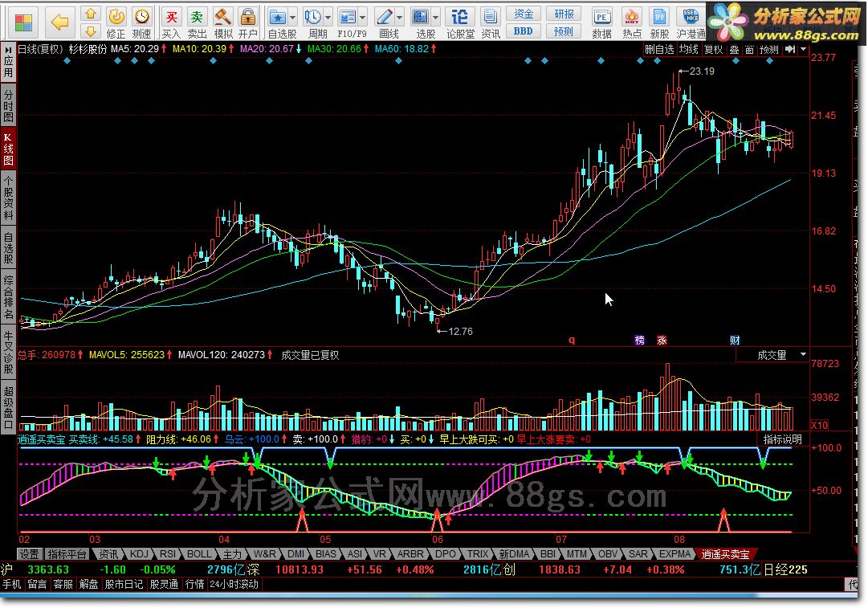Switch to the RSI indicator tab
Viewport: 868px width, 608px height.
point(167,553)
